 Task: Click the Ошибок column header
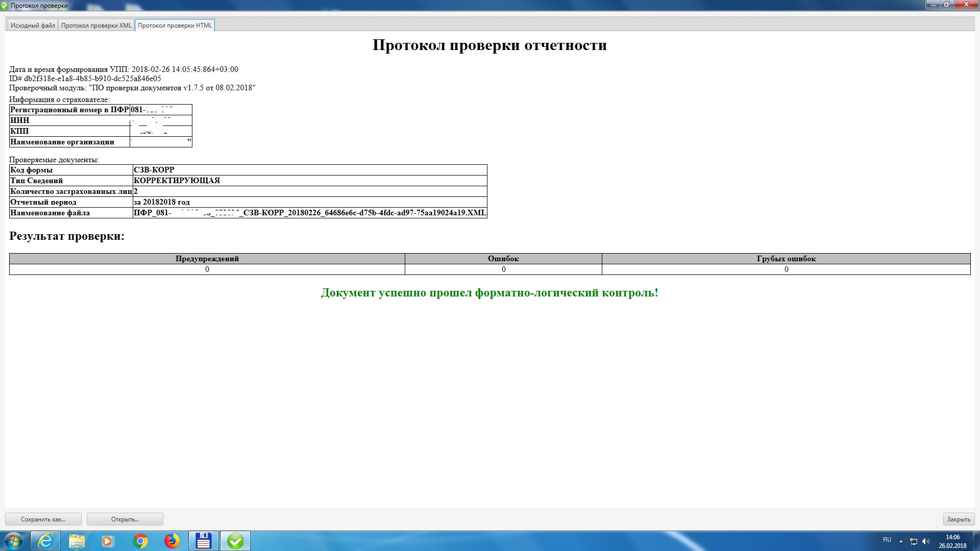[x=503, y=259]
